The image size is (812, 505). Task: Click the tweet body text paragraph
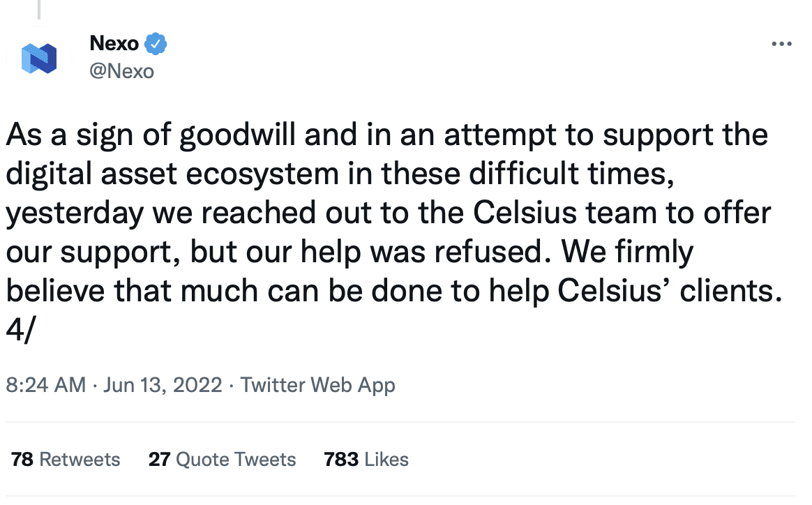[x=394, y=232]
